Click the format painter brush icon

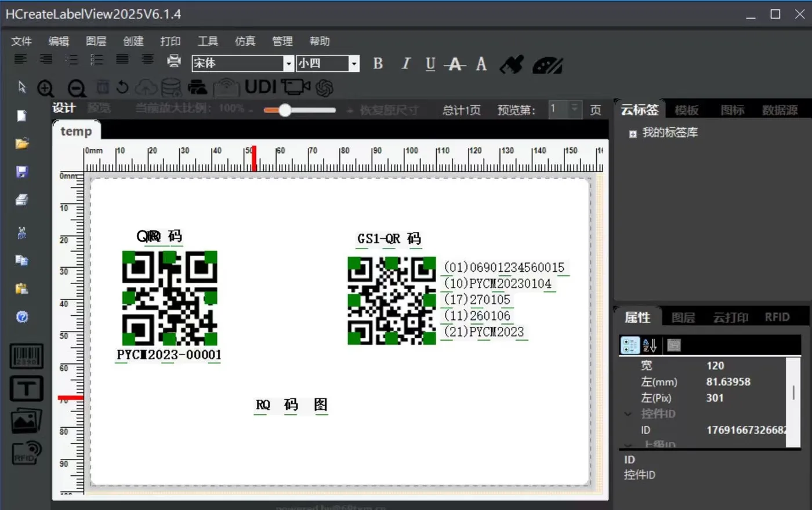coord(512,64)
